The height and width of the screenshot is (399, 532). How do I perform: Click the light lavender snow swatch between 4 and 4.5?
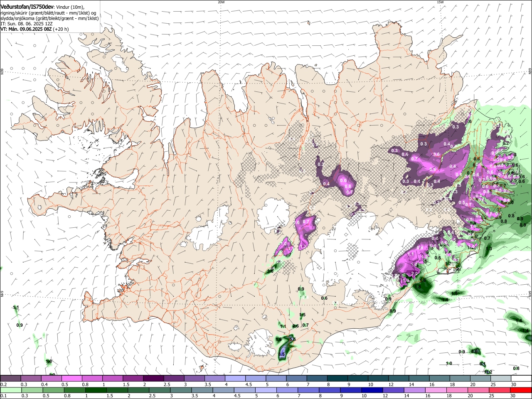point(234,378)
